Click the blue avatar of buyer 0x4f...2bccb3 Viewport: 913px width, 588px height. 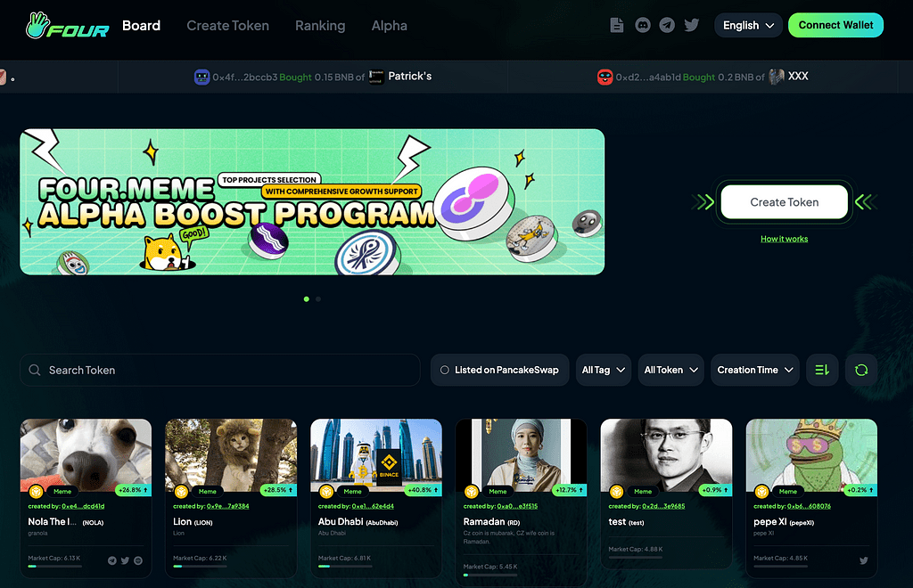202,77
